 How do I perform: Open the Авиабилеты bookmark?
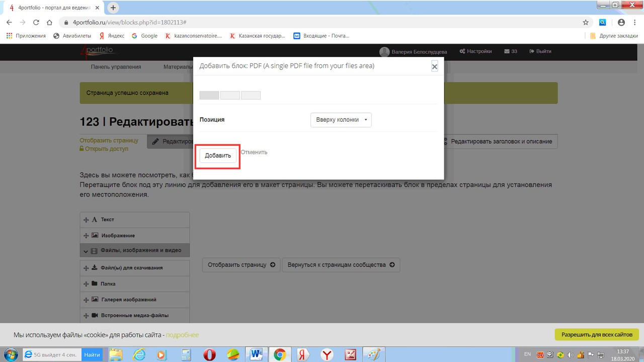tap(72, 36)
